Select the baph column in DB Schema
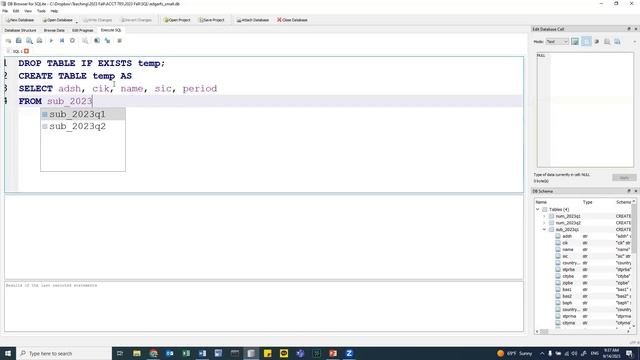Image resolution: width=640 pixels, height=360 pixels. [567, 303]
